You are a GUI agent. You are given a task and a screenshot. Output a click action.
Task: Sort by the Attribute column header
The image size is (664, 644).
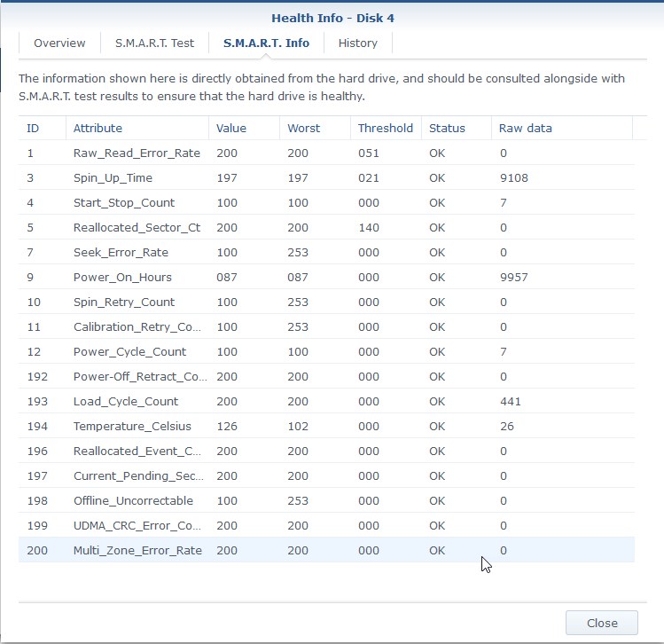pos(137,128)
